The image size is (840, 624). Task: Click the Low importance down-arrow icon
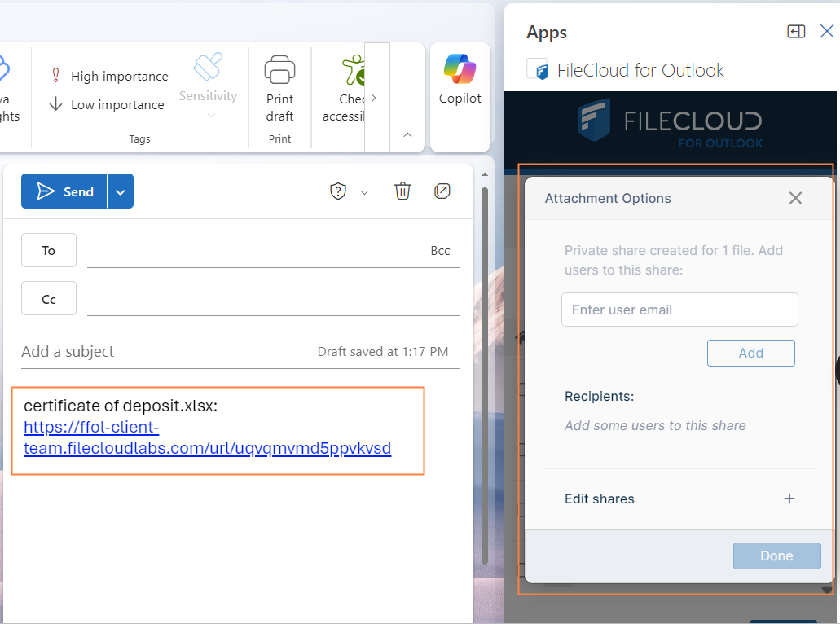[x=55, y=103]
